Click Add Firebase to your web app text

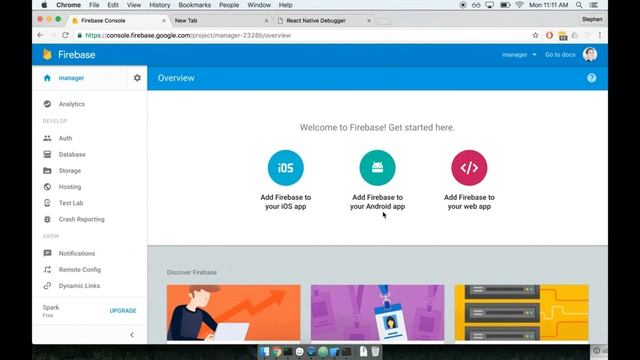469,202
